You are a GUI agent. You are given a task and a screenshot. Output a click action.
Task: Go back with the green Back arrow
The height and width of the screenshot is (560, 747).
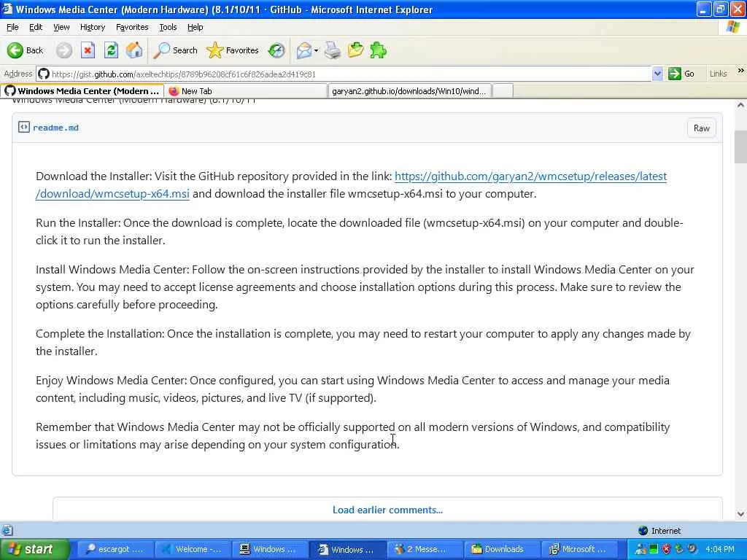(25, 50)
